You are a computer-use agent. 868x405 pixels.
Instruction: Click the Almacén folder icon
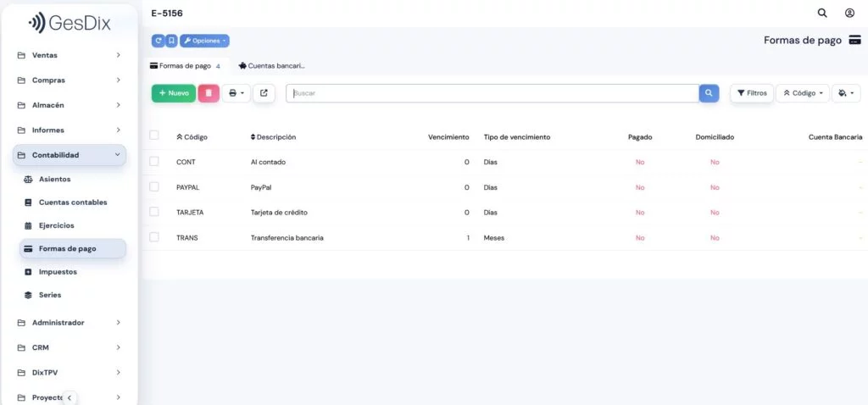click(21, 105)
